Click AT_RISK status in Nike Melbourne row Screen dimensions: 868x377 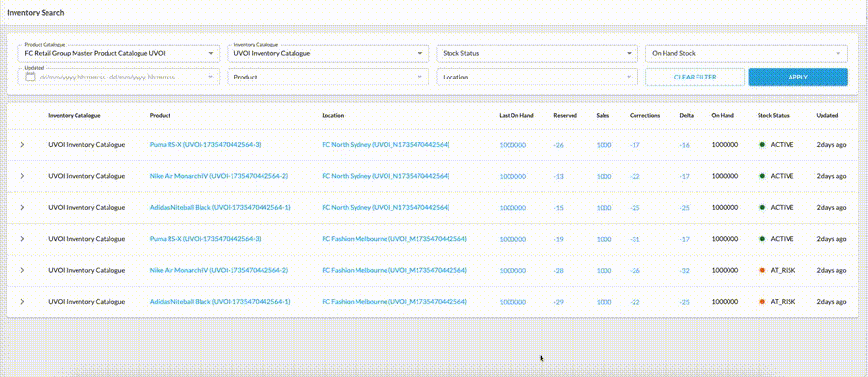(778, 270)
